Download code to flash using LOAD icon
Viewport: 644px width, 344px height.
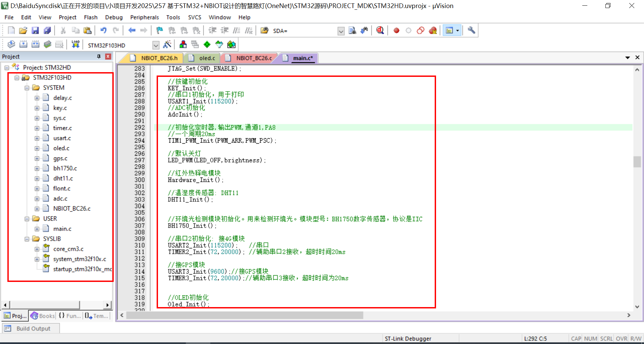coord(75,44)
